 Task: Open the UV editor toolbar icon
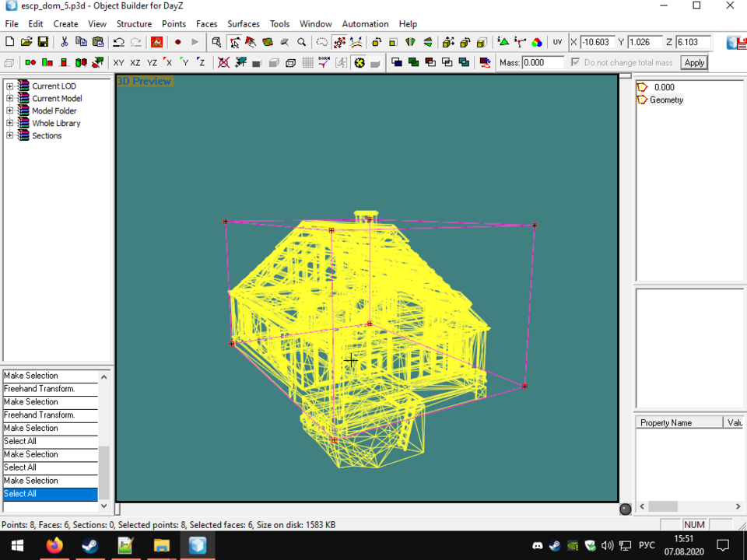tap(557, 42)
